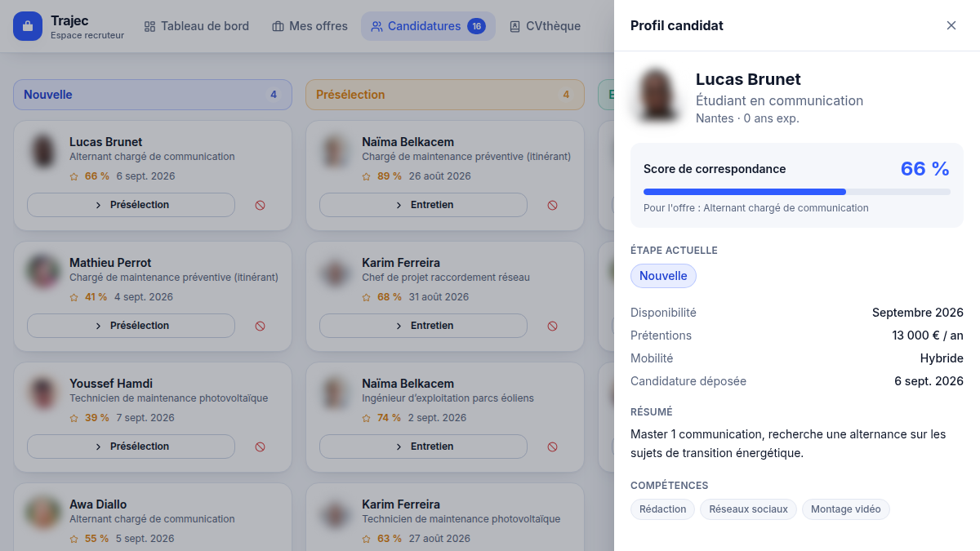
Task: Click star icon on Lucas Brunet card
Action: (74, 176)
